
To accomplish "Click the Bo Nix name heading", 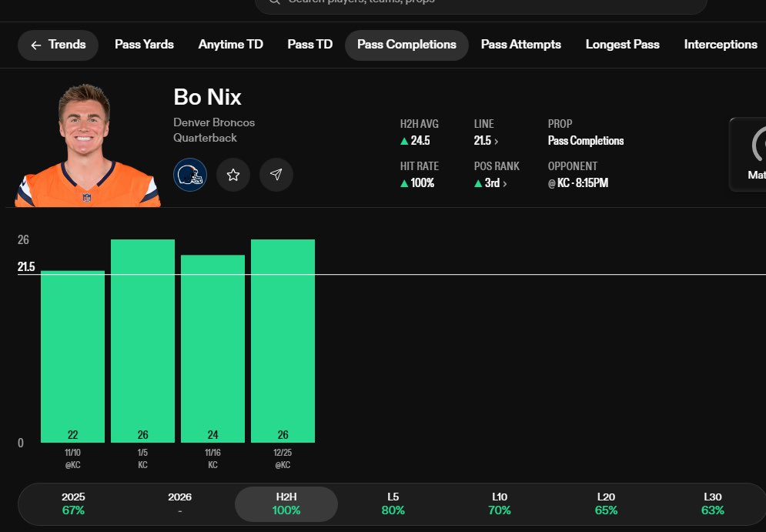I will [207, 97].
